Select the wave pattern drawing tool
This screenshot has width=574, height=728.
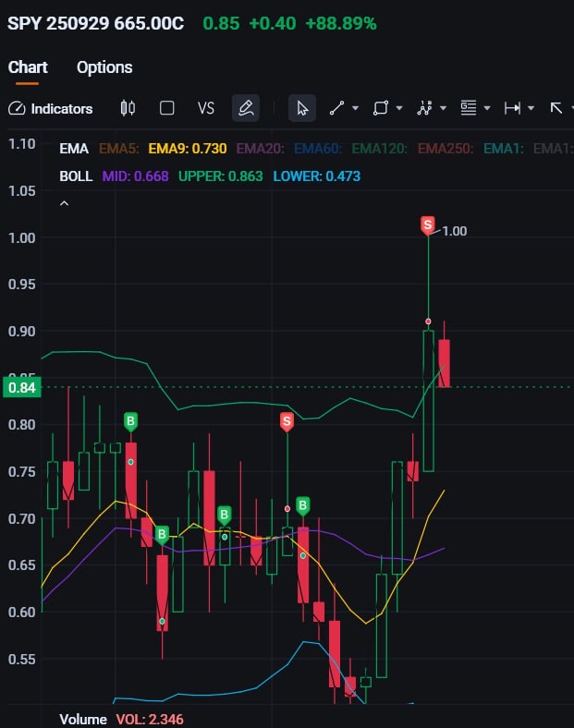click(x=424, y=108)
